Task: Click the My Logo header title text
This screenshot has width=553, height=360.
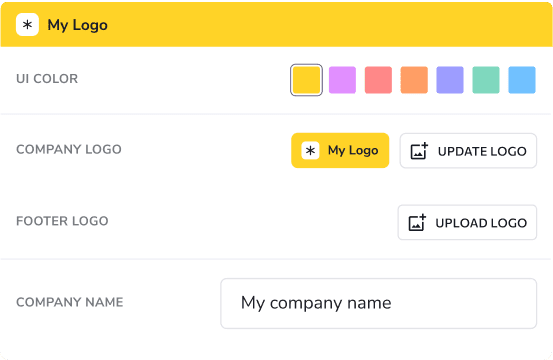Action: point(78,25)
